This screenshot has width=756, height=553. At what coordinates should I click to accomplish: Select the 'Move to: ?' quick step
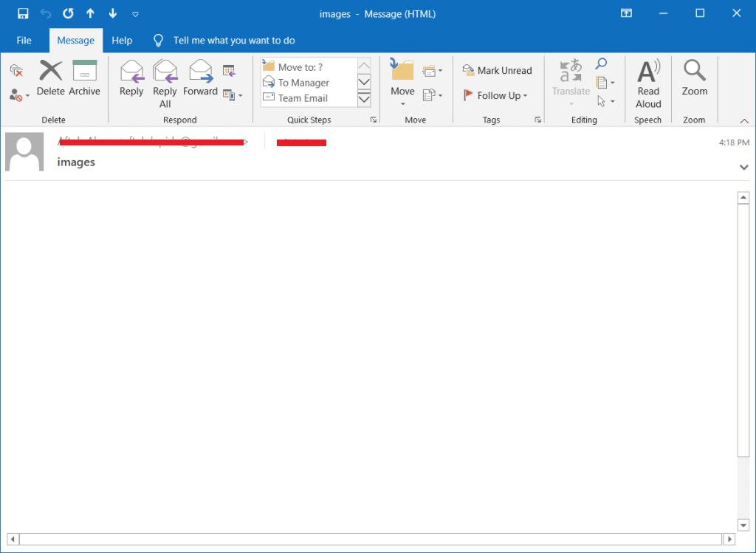(x=309, y=67)
